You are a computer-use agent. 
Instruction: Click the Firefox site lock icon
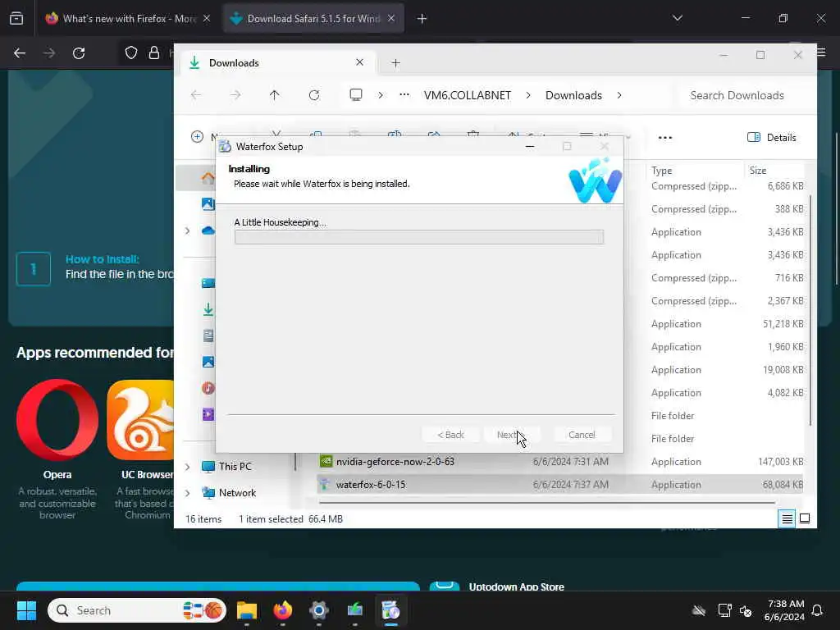point(154,52)
